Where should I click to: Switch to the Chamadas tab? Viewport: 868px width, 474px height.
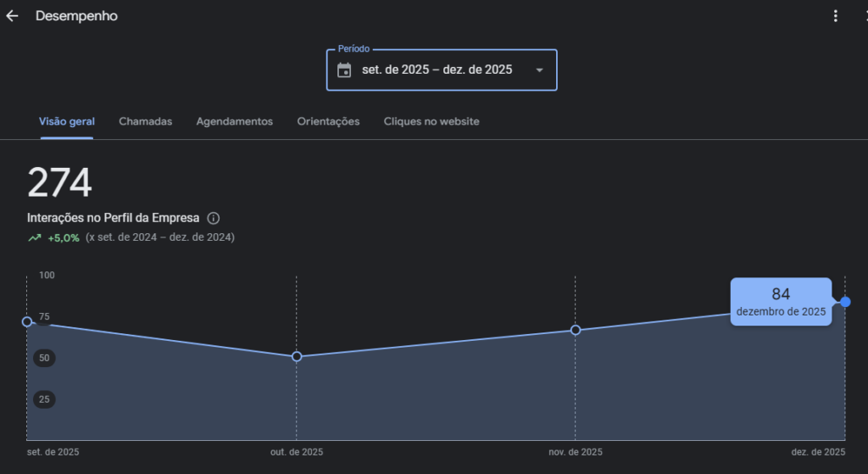point(145,121)
